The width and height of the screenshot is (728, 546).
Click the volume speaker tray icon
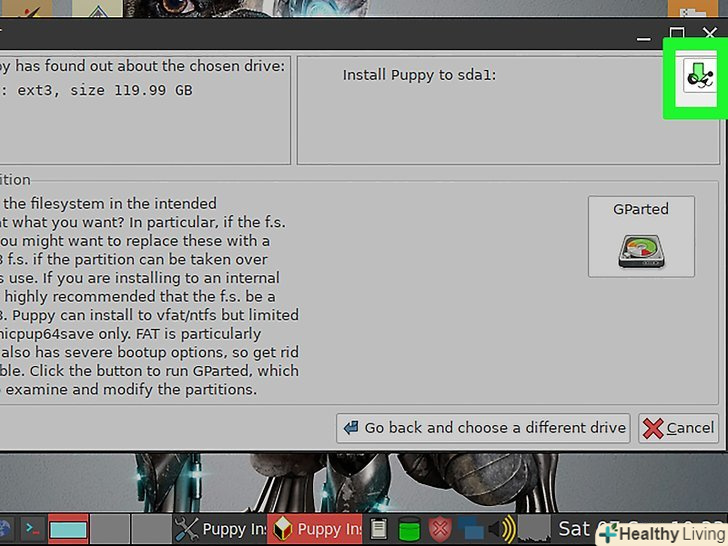(502, 529)
